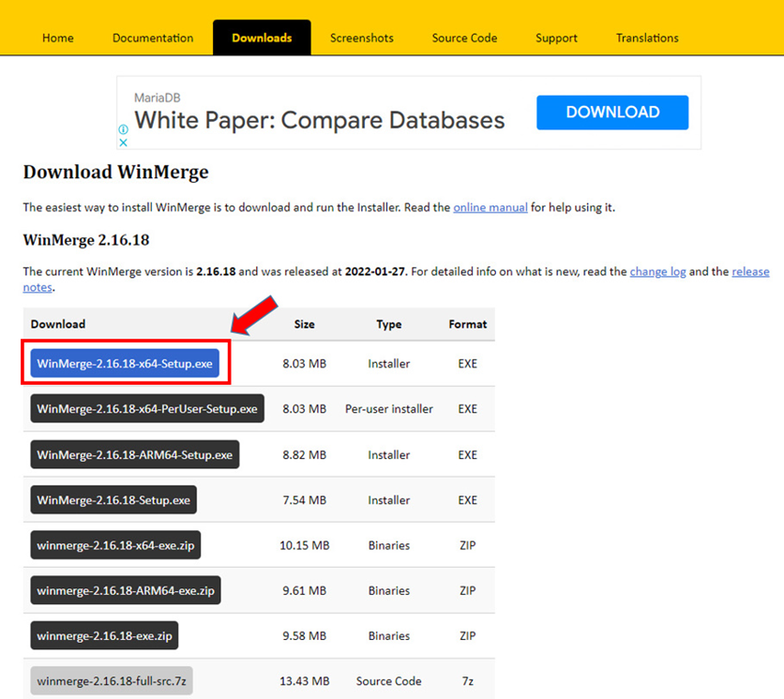Open the change log link
Screen dimensions: 784x699
coord(658,272)
